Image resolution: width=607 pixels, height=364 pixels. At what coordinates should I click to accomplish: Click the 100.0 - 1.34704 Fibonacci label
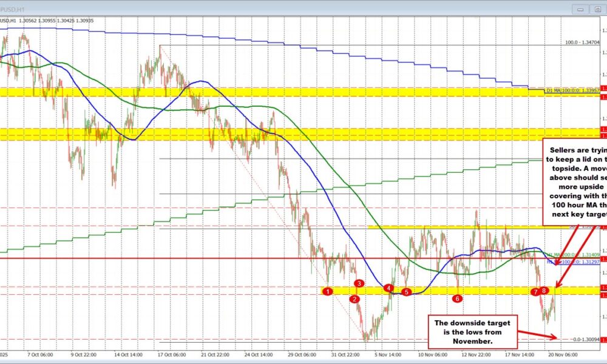pyautogui.click(x=582, y=42)
